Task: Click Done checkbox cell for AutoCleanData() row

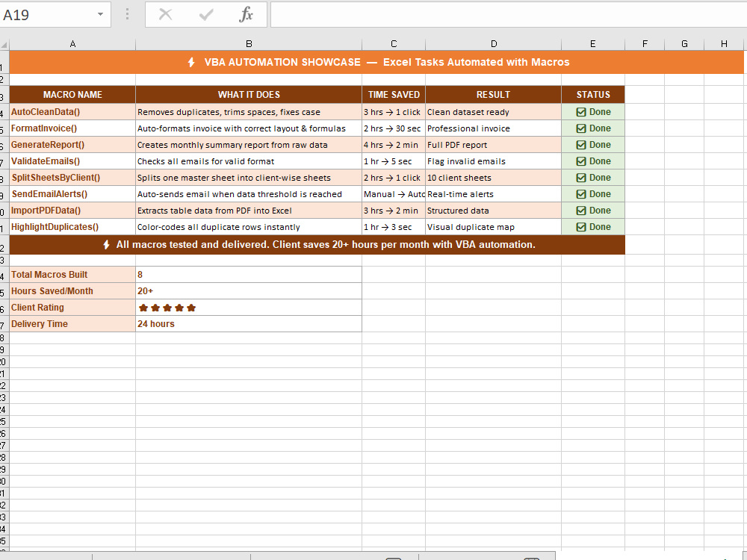Action: pos(593,112)
